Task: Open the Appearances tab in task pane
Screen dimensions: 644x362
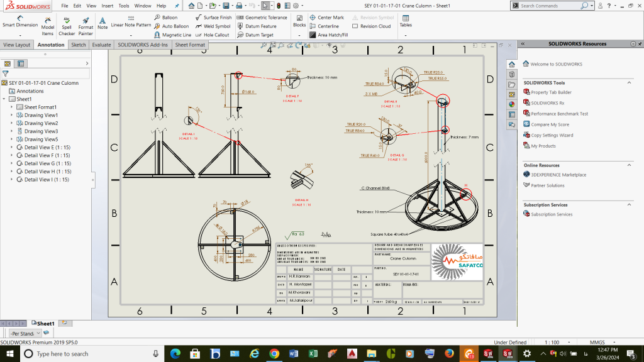Action: 511,104
